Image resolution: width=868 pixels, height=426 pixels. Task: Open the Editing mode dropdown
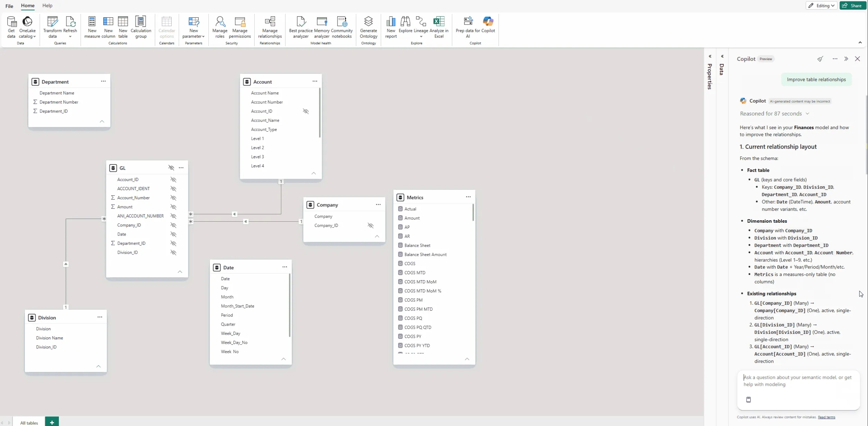[821, 6]
